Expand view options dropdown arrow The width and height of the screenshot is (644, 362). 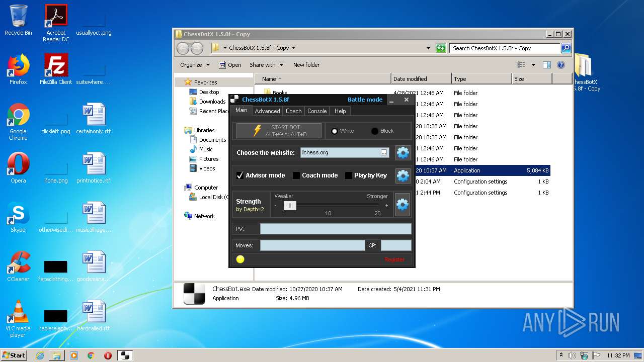[x=533, y=65]
